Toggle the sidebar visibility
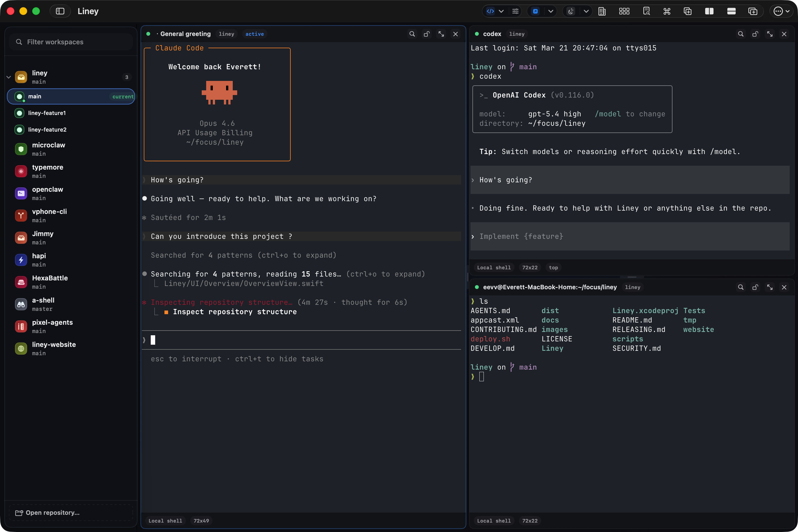Image resolution: width=798 pixels, height=532 pixels. [x=60, y=11]
